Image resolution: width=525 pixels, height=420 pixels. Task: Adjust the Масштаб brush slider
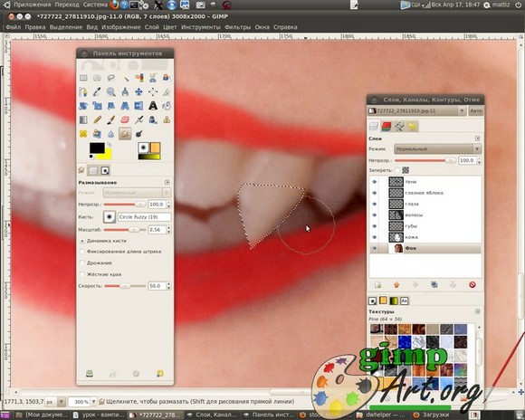[125, 230]
